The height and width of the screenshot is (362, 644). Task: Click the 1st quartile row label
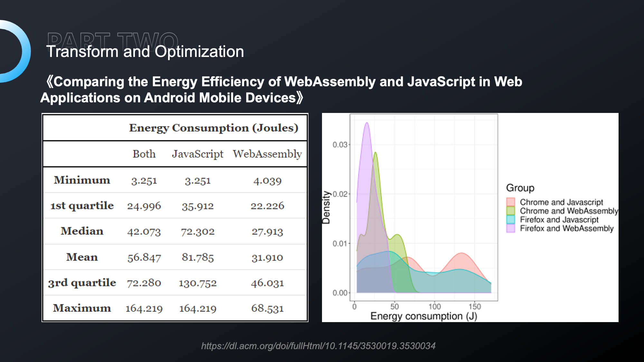(x=82, y=206)
